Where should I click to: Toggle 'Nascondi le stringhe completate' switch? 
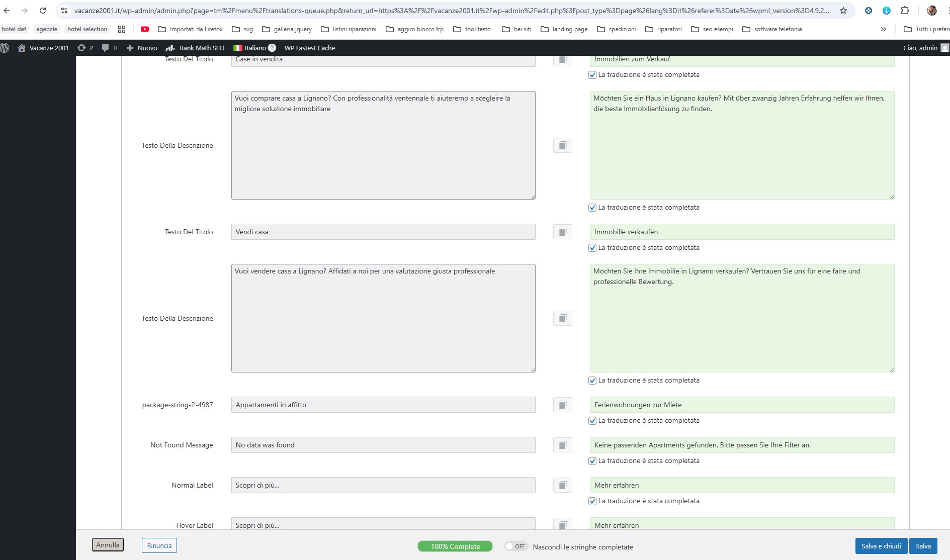point(515,546)
